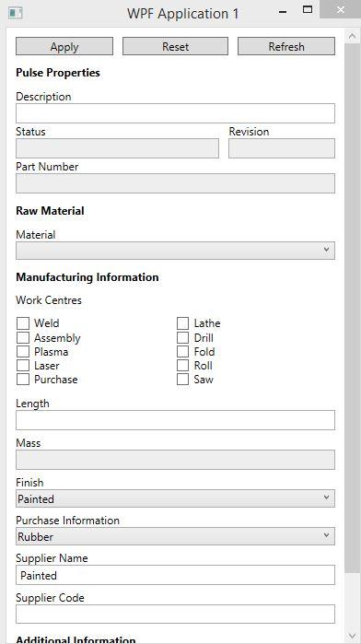This screenshot has height=644, width=361.
Task: Click the Pulse Properties heading
Action: click(x=58, y=73)
